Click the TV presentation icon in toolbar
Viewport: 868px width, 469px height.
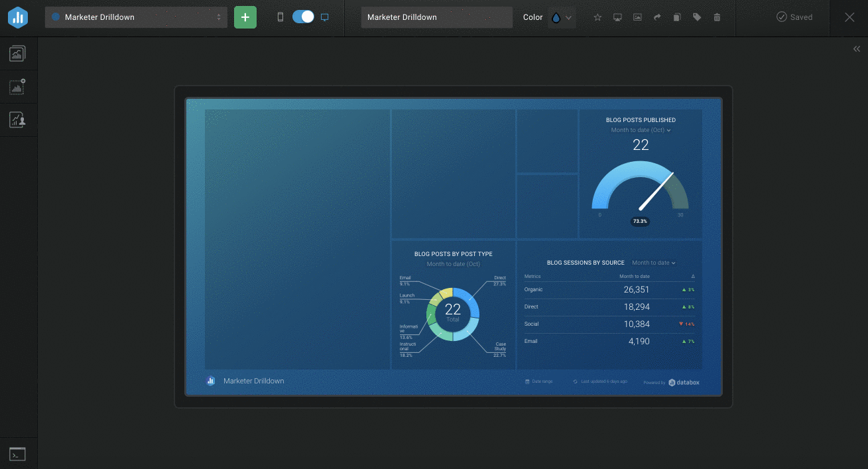(x=617, y=17)
